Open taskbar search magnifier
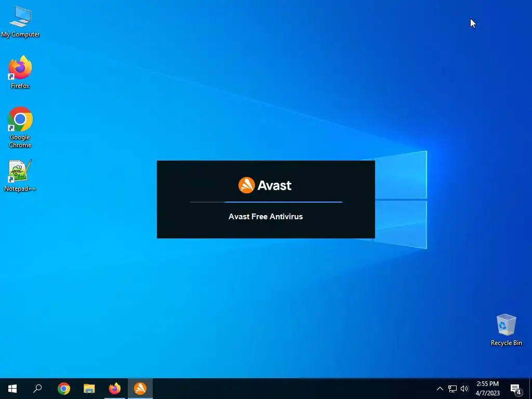Image resolution: width=532 pixels, height=399 pixels. (37, 389)
